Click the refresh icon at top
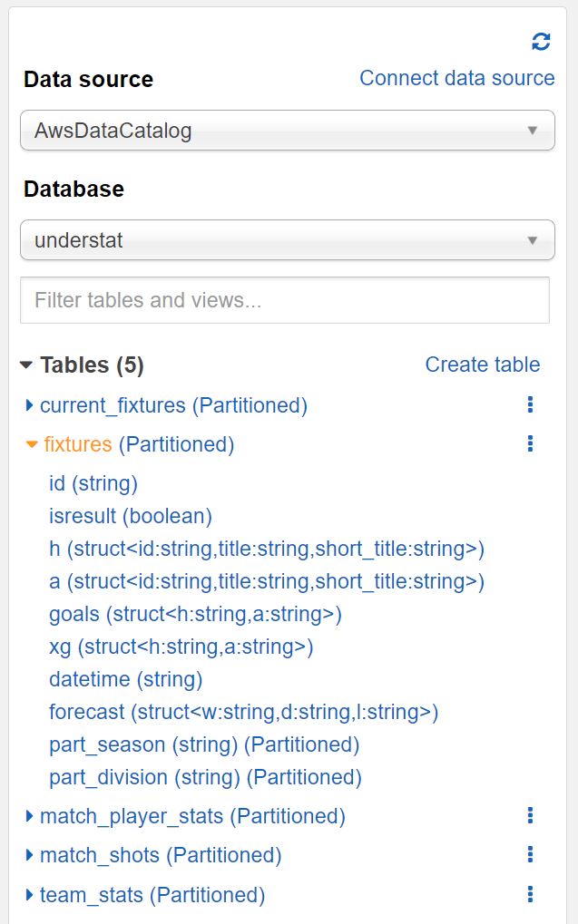Viewport: 578px width, 924px height. 541,41
